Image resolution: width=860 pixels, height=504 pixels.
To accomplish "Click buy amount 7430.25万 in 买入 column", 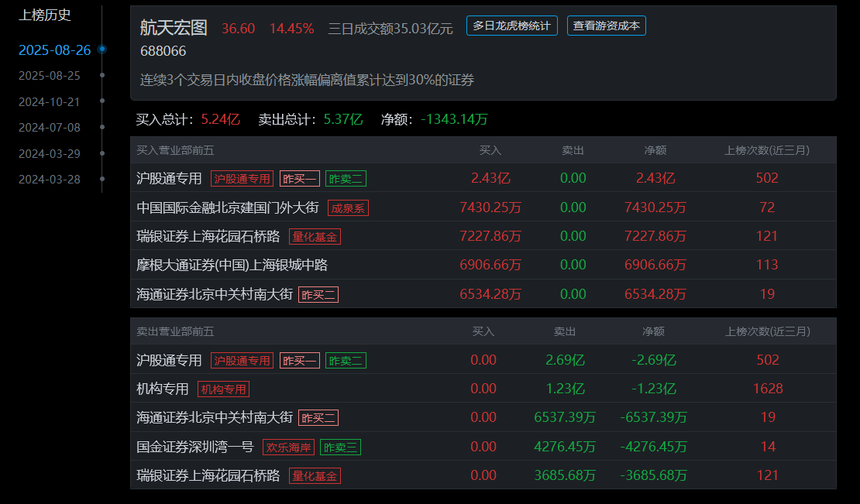I will pos(490,207).
